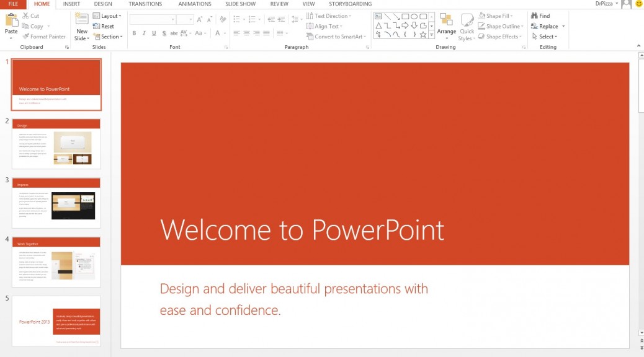Pick the five-point star shape
Screen dimensions: 644x357
pyautogui.click(x=423, y=35)
